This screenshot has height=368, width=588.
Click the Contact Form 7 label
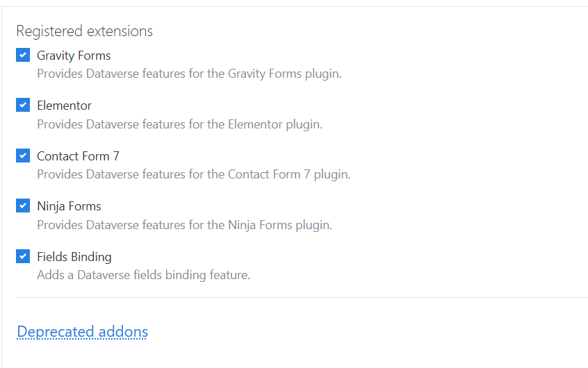[x=78, y=156]
